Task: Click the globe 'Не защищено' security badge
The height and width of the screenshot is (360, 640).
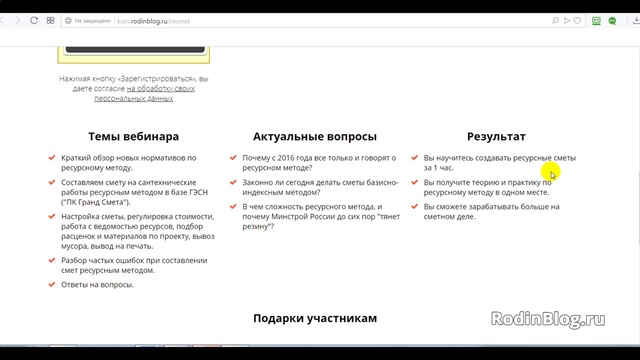Action: point(88,21)
